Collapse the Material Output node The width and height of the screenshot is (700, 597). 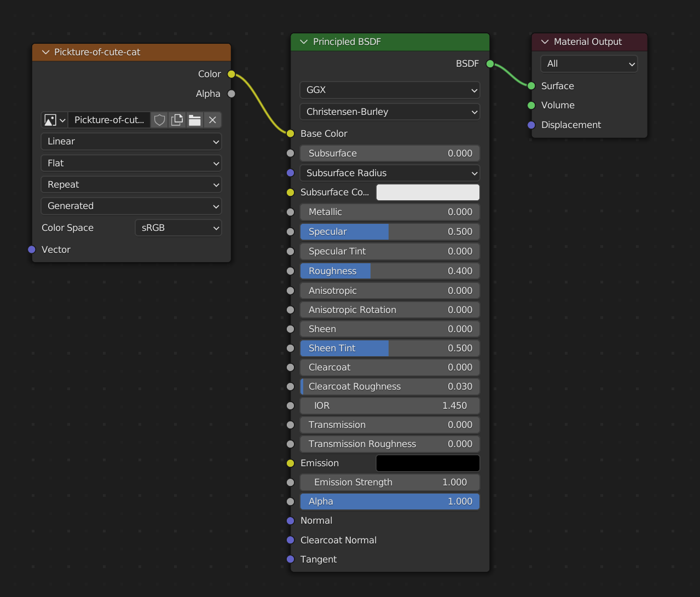(x=545, y=42)
